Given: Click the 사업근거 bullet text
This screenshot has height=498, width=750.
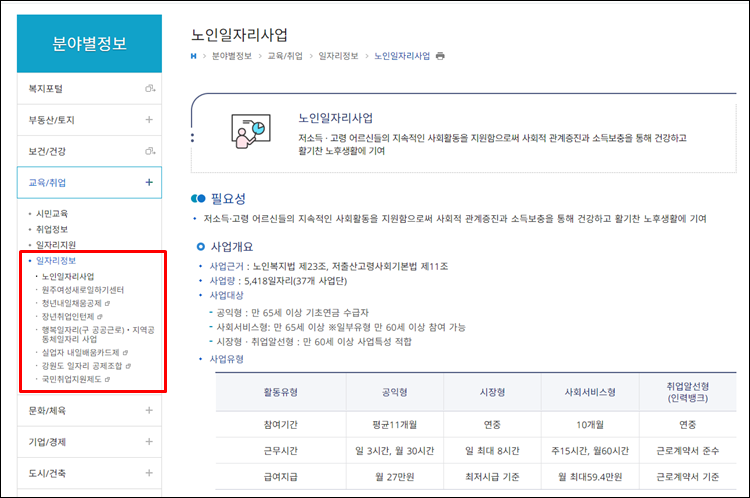Looking at the screenshot, I should point(329,266).
